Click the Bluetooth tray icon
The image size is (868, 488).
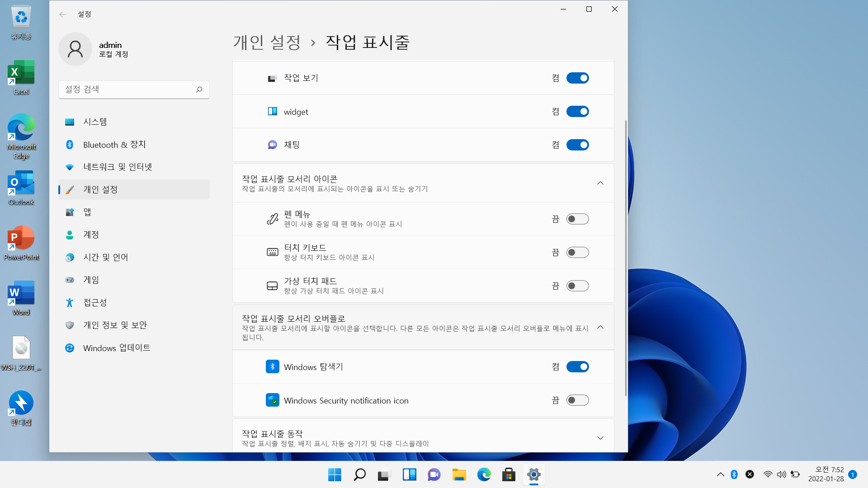point(734,474)
